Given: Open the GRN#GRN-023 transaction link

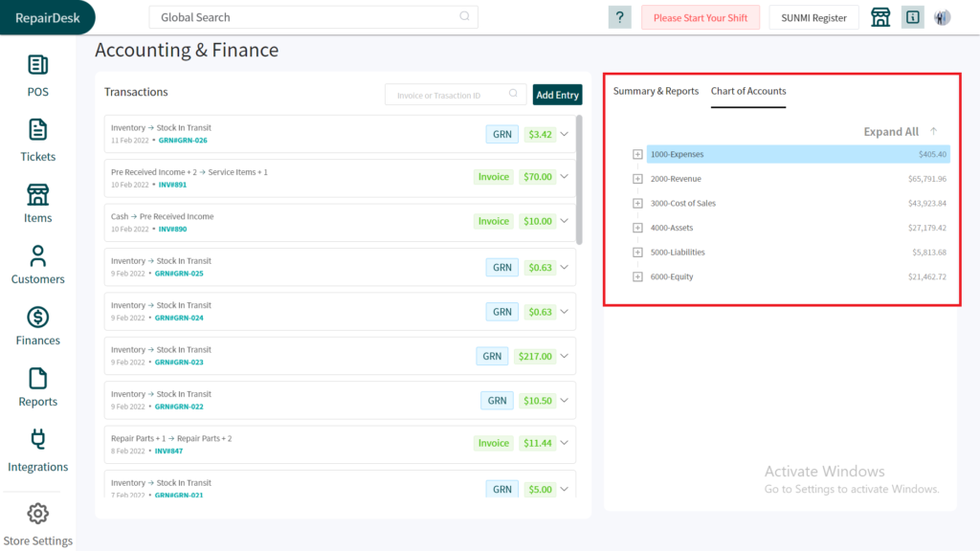Looking at the screenshot, I should [179, 363].
